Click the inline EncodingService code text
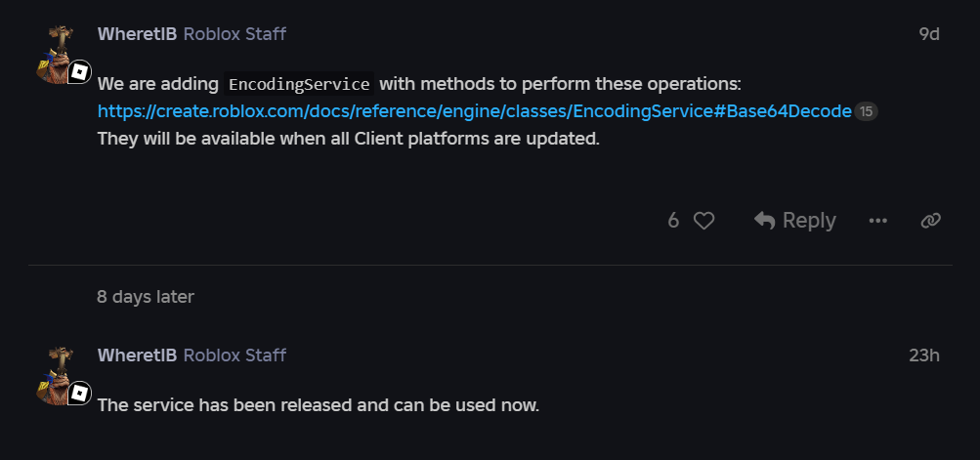 [299, 84]
